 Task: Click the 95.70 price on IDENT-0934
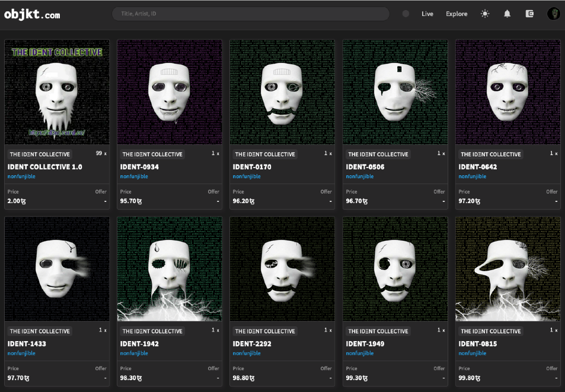pos(131,201)
